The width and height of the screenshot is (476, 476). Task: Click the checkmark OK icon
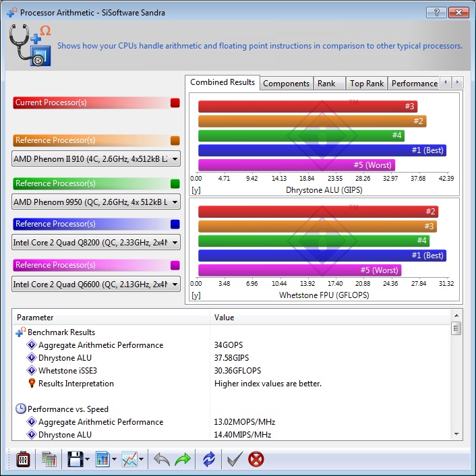[x=235, y=458]
